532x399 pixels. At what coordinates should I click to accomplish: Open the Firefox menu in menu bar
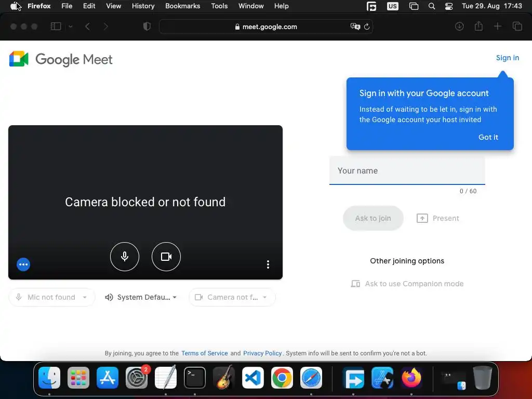click(x=39, y=6)
